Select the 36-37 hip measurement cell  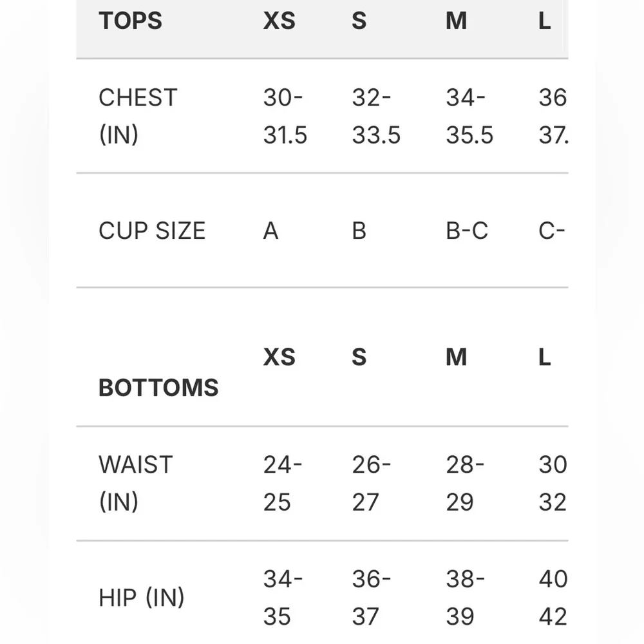point(371,598)
